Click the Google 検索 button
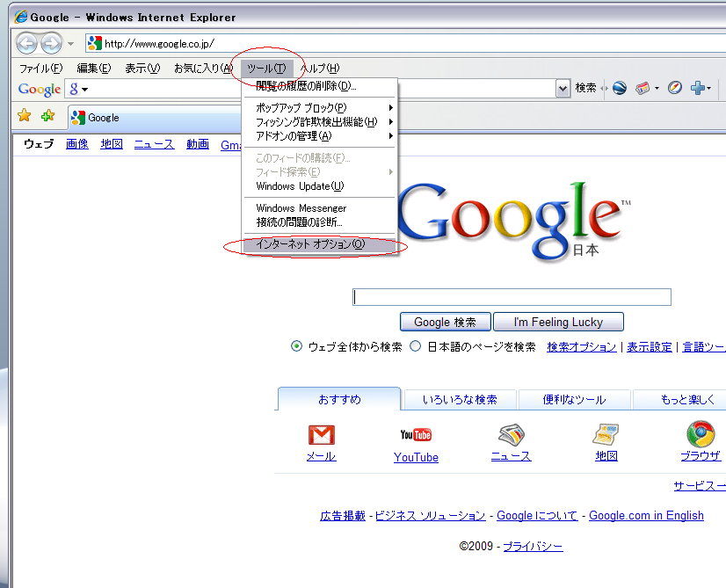726x588 pixels. 446,322
